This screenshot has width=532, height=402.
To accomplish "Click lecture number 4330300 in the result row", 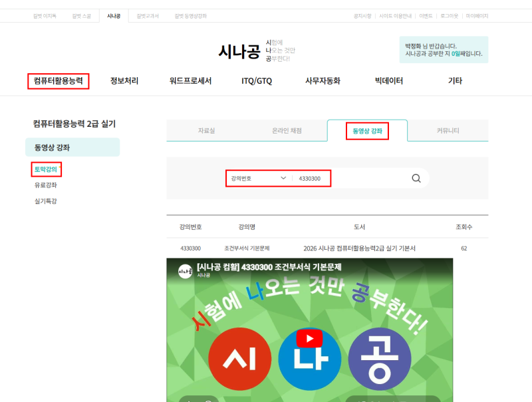I will pyautogui.click(x=190, y=249).
